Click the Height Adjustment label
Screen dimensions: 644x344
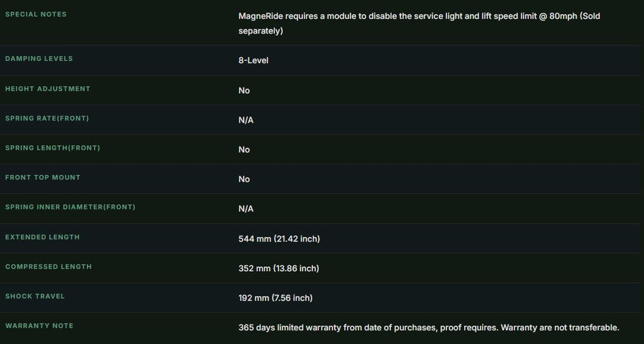(48, 89)
